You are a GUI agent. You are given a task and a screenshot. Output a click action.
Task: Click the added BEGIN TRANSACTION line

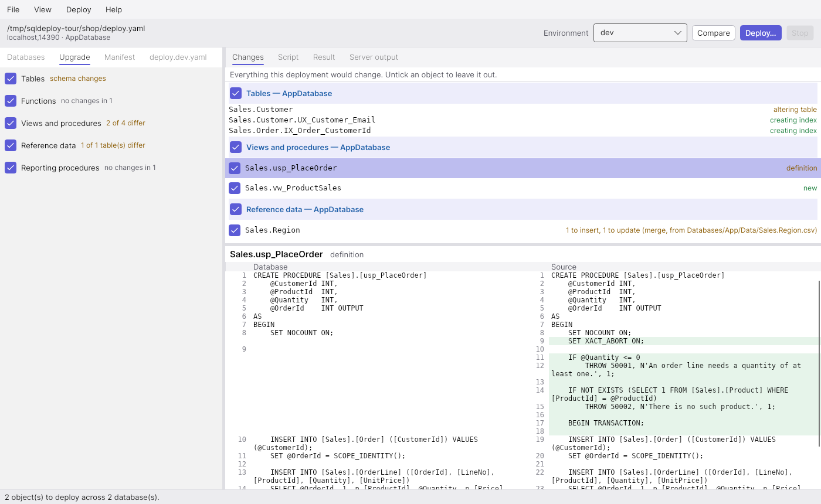(x=684, y=423)
